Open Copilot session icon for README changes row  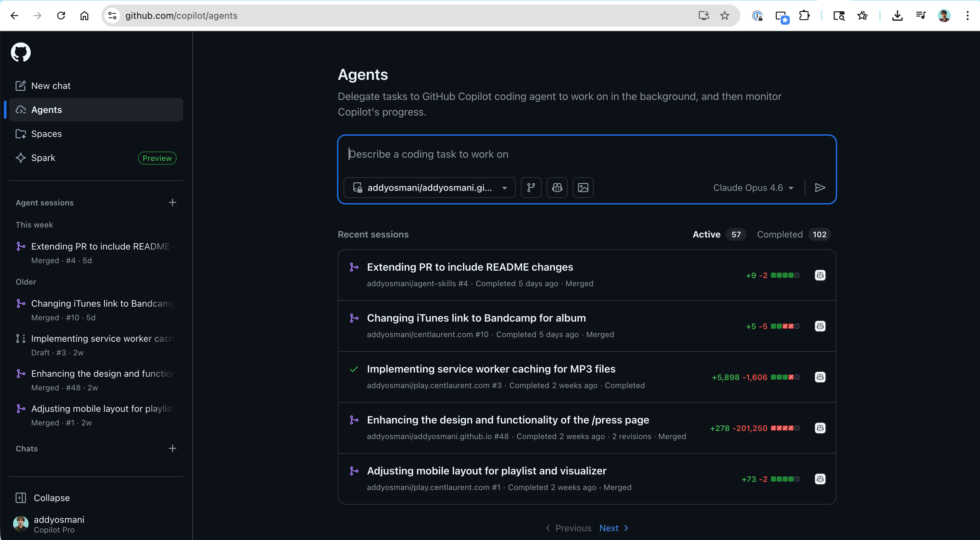click(820, 275)
